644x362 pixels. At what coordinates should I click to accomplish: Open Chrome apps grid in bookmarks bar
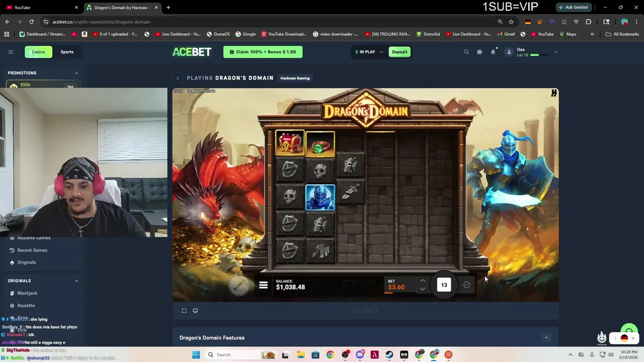(x=7, y=34)
